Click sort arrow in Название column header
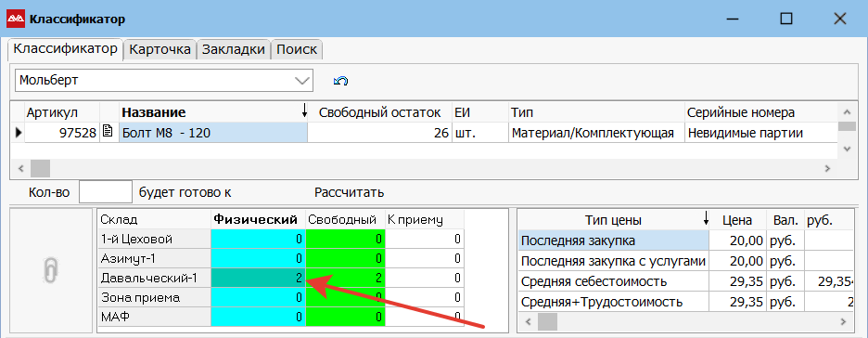 point(304,112)
